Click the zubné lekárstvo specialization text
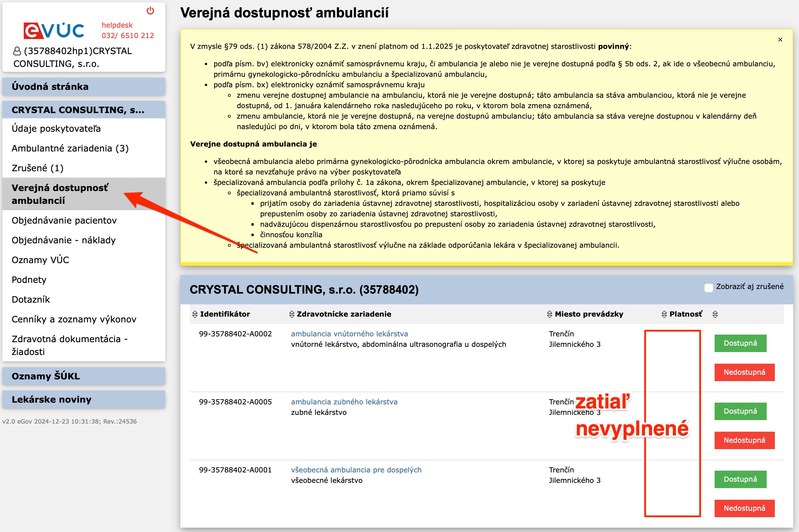Viewport: 799px width, 532px height. pos(319,413)
